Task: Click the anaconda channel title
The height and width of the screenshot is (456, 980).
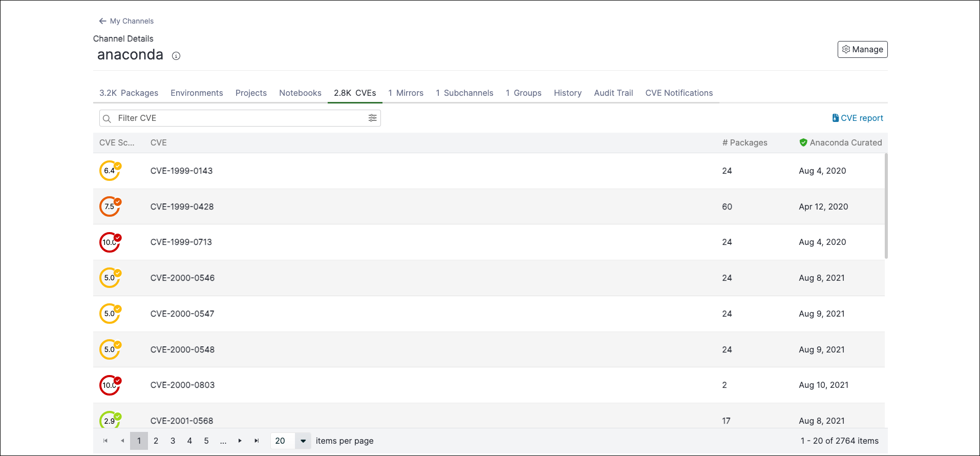Action: tap(131, 55)
